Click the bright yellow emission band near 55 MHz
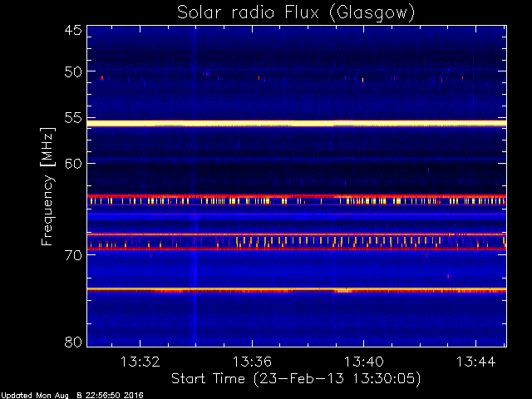This screenshot has width=532, height=399. tap(297, 124)
